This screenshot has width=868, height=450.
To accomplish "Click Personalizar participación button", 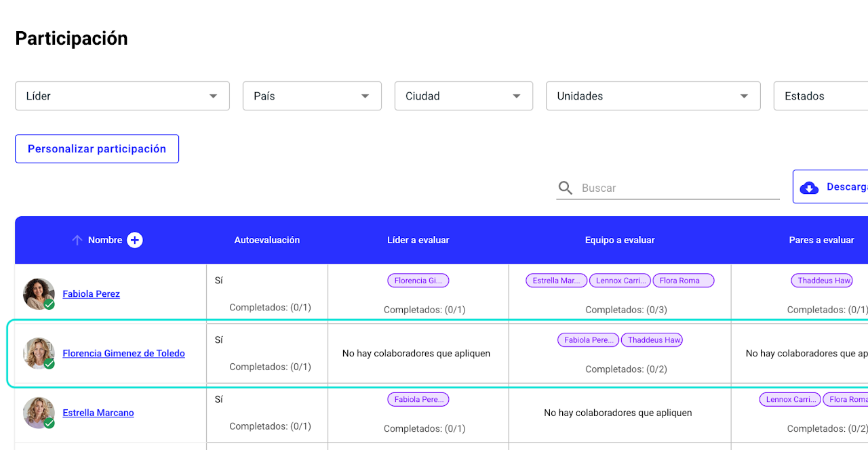I will (97, 149).
